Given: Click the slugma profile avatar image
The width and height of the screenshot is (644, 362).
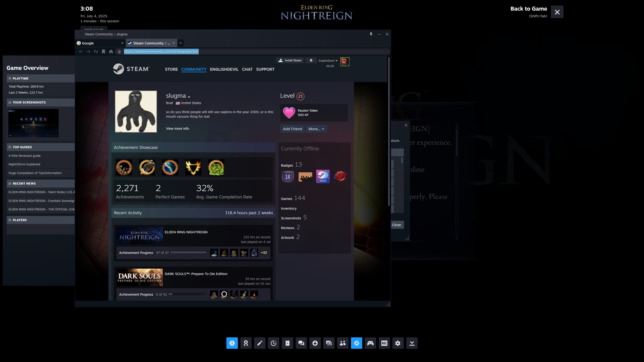Looking at the screenshot, I should click(136, 111).
